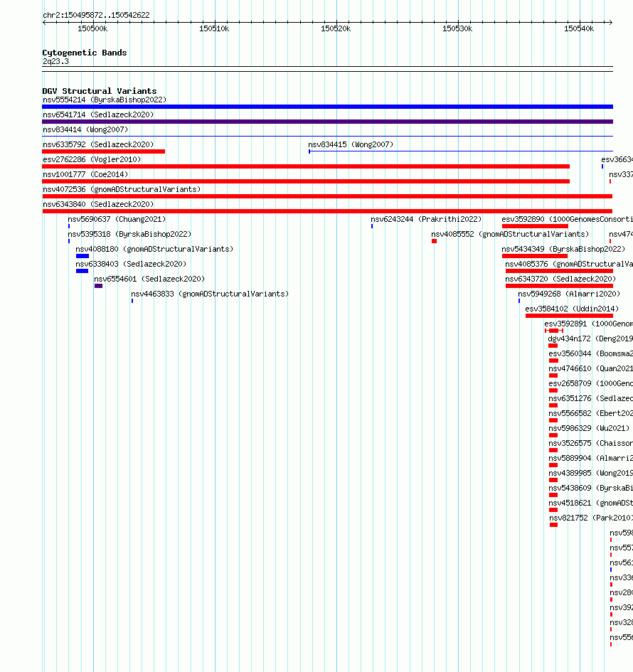This screenshot has width=633, height=672.
Task: Click the blue bar under nsv6338403
Action: pos(82,271)
